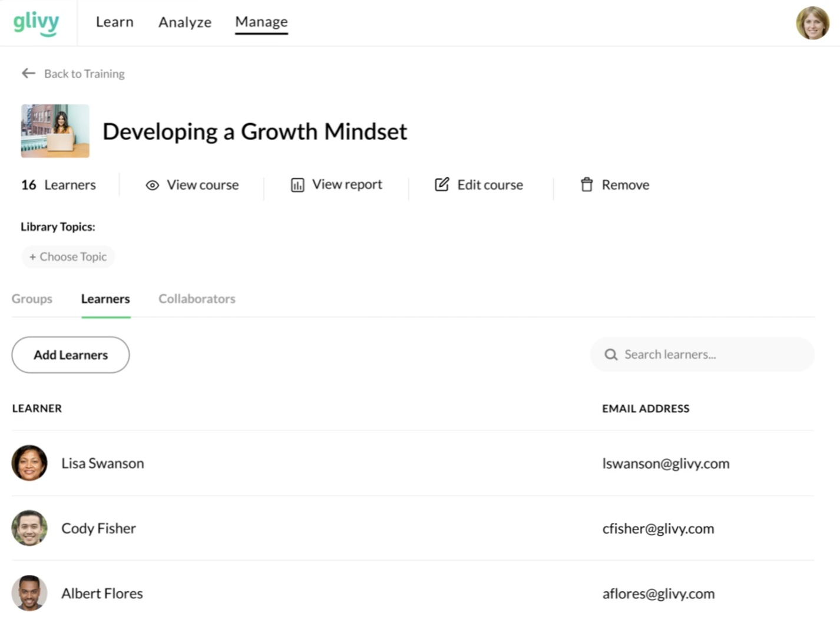Open the user profile avatar menu
840x619 pixels.
pos(812,23)
